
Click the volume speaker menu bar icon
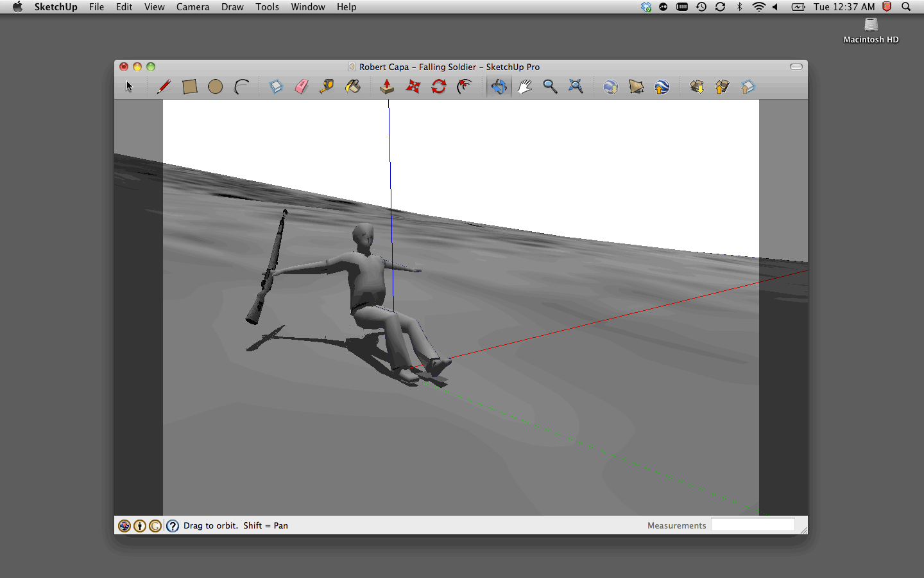[x=775, y=7]
